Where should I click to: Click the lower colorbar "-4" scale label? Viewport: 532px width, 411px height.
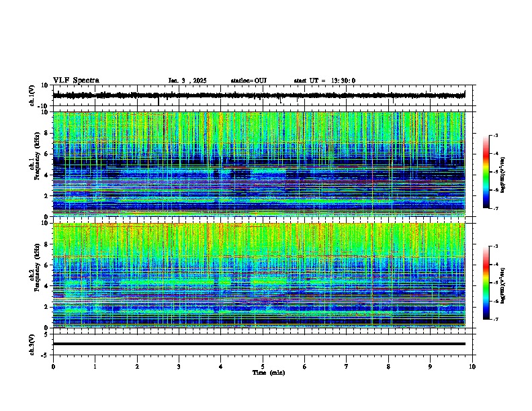pos(495,265)
